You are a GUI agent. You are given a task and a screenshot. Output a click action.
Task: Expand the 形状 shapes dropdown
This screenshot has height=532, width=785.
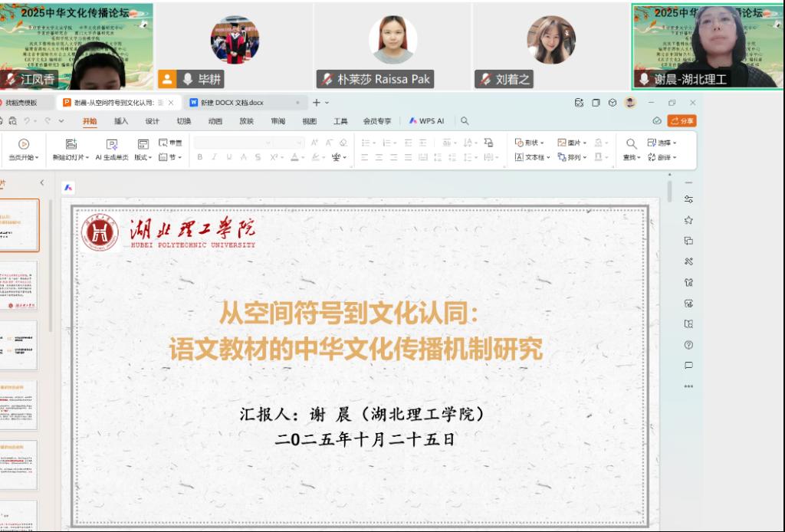click(530, 143)
